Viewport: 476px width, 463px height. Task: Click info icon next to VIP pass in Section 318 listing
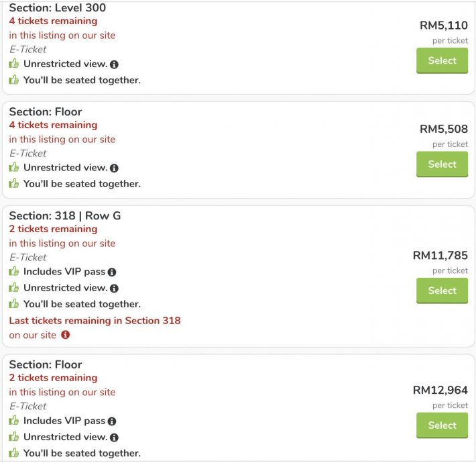pyautogui.click(x=112, y=272)
